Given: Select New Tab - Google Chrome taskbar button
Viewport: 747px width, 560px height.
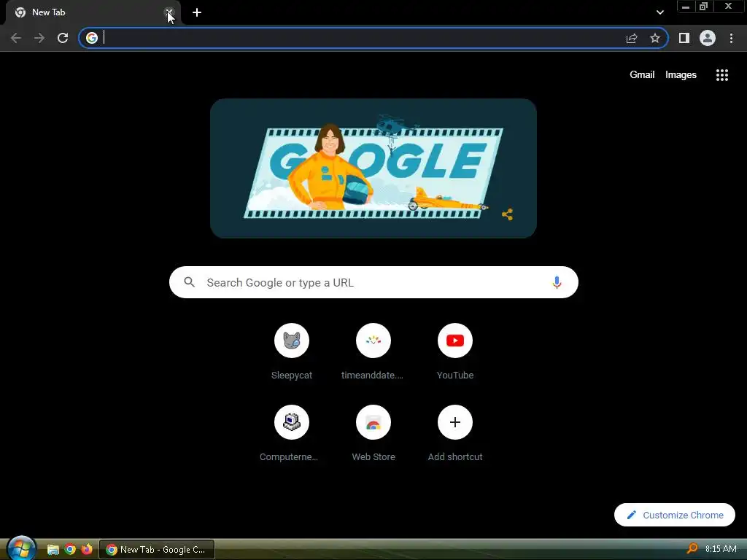Looking at the screenshot, I should 157,550.
